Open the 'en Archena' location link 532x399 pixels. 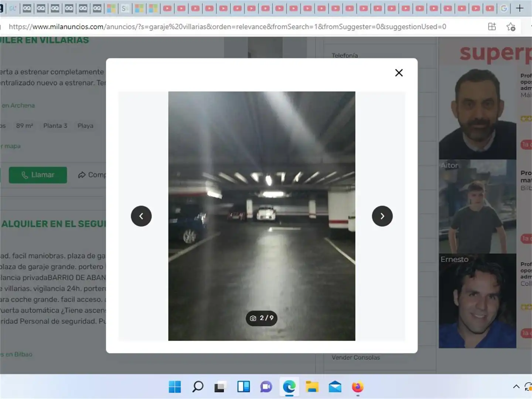coord(18,106)
